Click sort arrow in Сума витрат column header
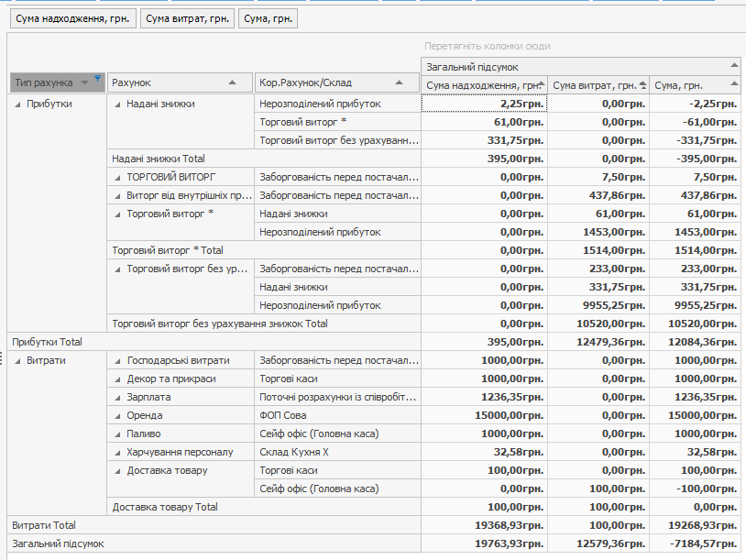This screenshot has width=746, height=560. pos(642,85)
